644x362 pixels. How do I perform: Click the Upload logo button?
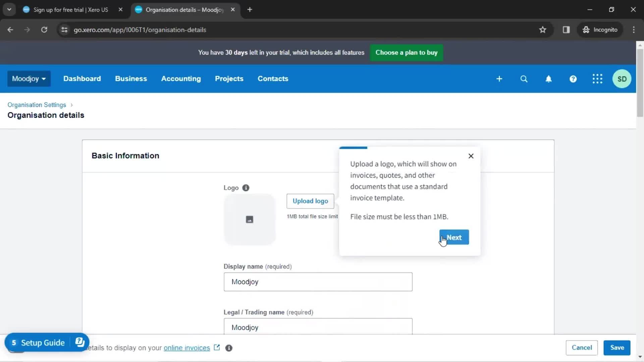[x=310, y=201]
